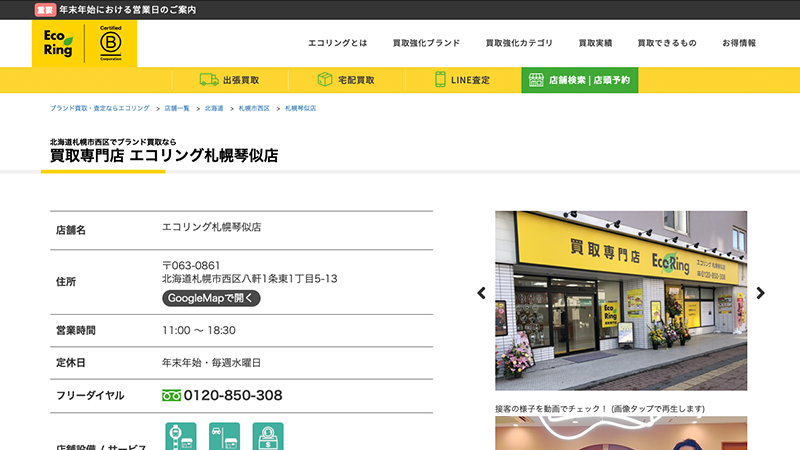Viewport: 800px width, 450px height.
Task: Show the next store photo
Action: 760,293
